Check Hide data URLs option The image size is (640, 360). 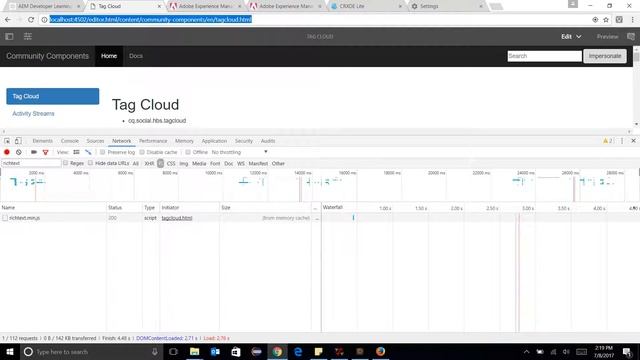coord(91,163)
